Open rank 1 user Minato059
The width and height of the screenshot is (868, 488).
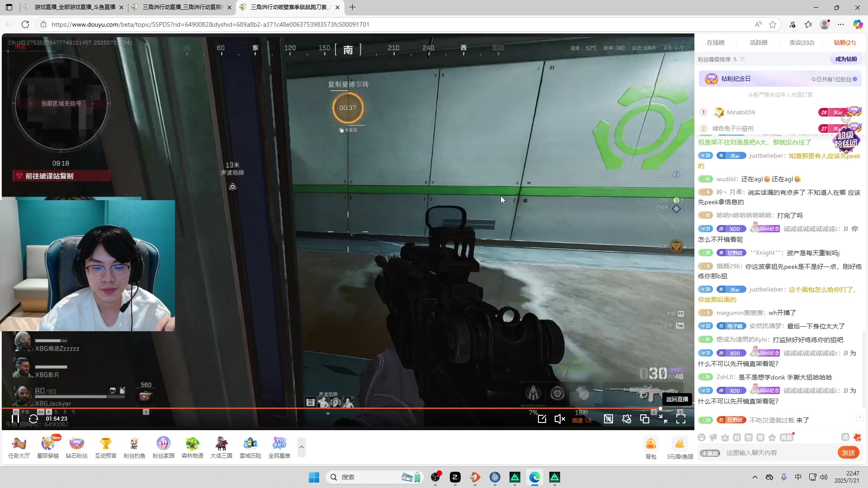pos(741,113)
